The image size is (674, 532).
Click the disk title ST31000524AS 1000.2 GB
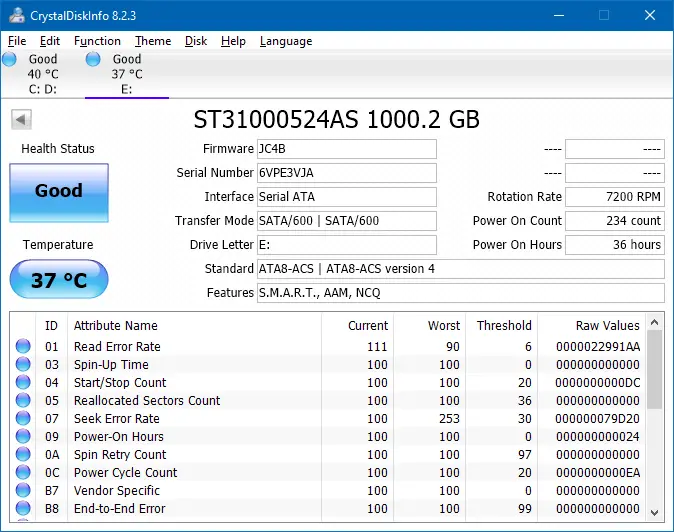click(337, 119)
